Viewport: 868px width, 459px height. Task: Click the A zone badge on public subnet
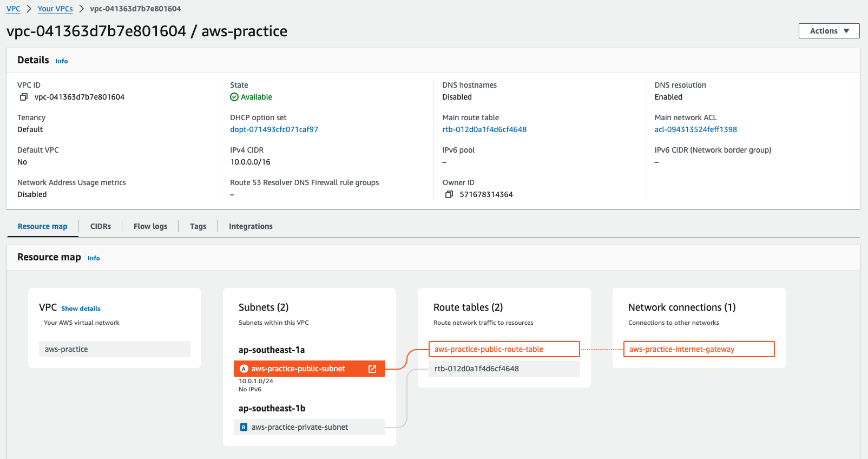pyautogui.click(x=244, y=369)
